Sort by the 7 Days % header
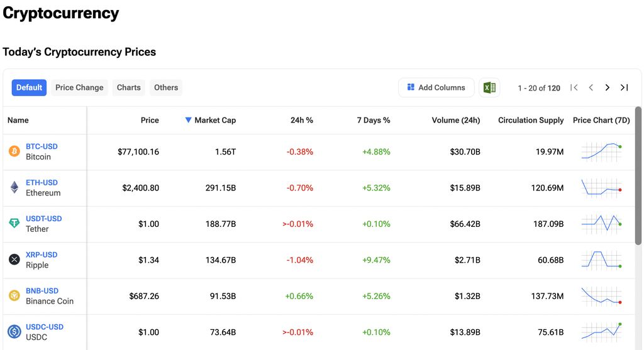The width and height of the screenshot is (644, 350). pyautogui.click(x=374, y=120)
